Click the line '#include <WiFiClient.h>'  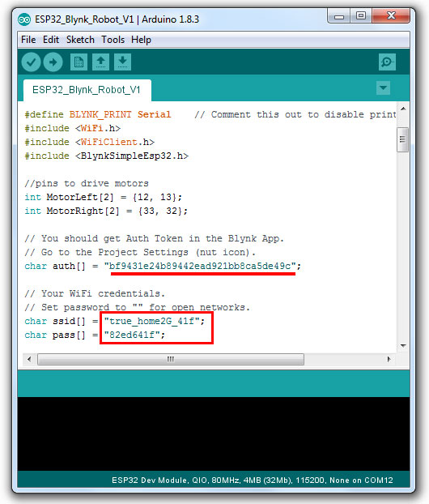(x=90, y=142)
